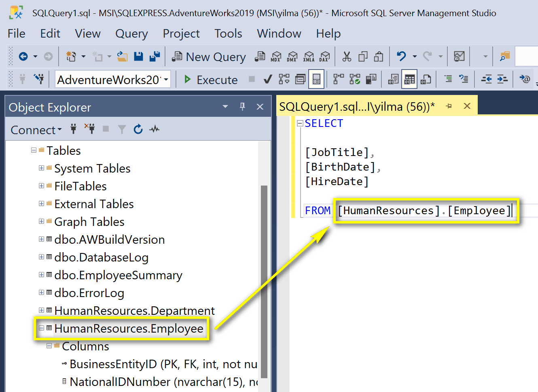This screenshot has width=538, height=392.
Task: Expand the dbo.ErrorLog table node
Action: pos(41,292)
